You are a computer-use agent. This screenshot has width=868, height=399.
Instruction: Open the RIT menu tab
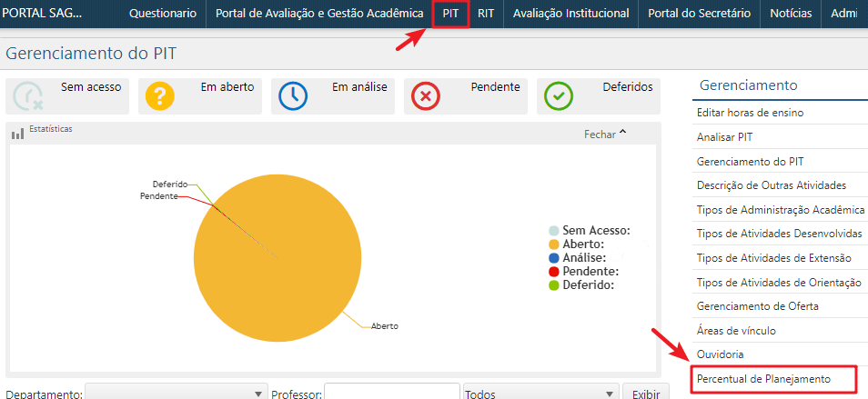pos(486,14)
